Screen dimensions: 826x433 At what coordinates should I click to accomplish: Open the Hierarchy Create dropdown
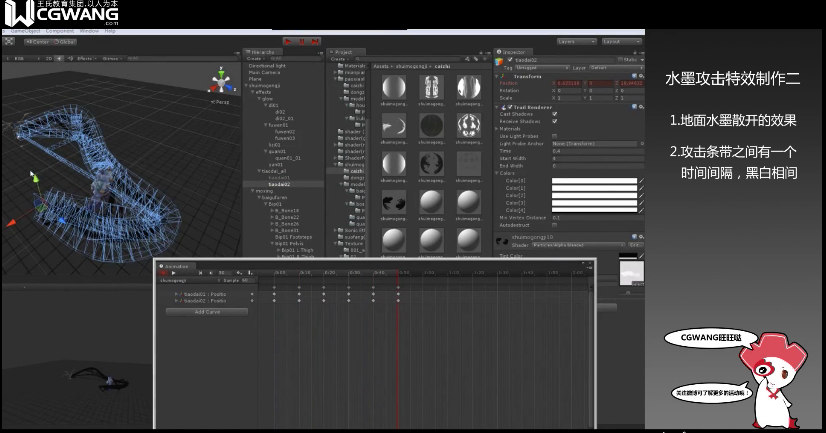point(255,59)
